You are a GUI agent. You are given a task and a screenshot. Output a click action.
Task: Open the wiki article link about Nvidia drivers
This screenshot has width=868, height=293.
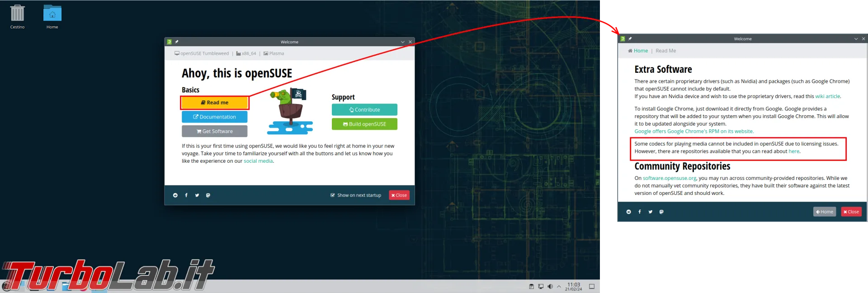(x=828, y=96)
